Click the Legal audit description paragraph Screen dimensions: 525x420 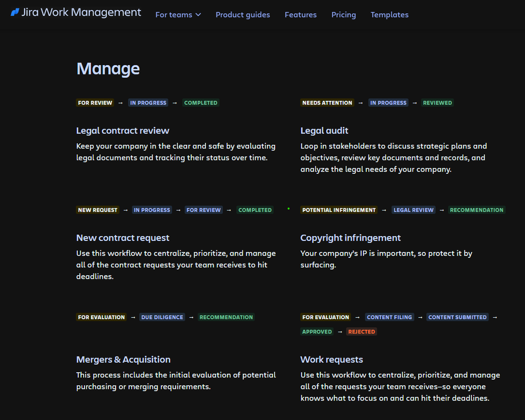tap(394, 157)
